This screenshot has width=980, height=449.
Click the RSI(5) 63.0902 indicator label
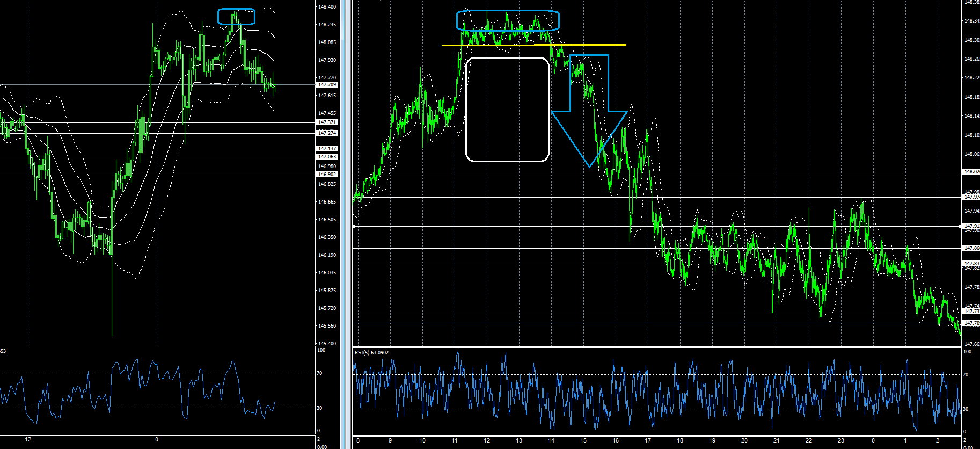[371, 353]
